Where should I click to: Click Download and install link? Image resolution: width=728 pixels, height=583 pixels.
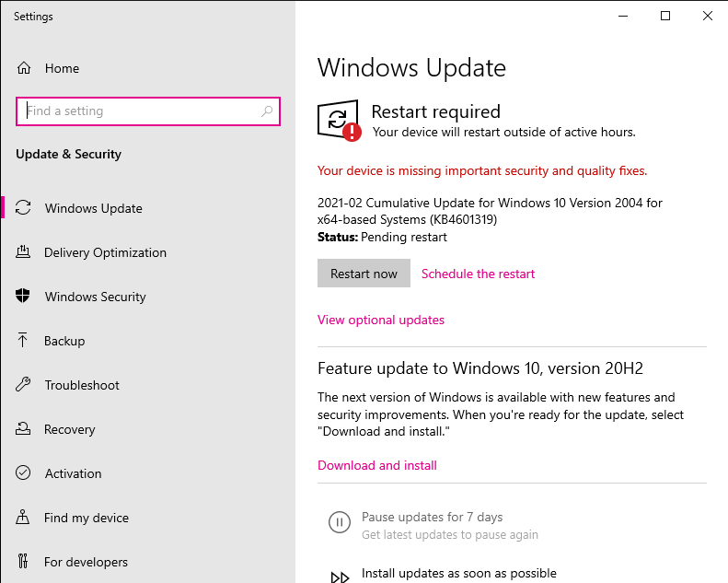coord(377,465)
